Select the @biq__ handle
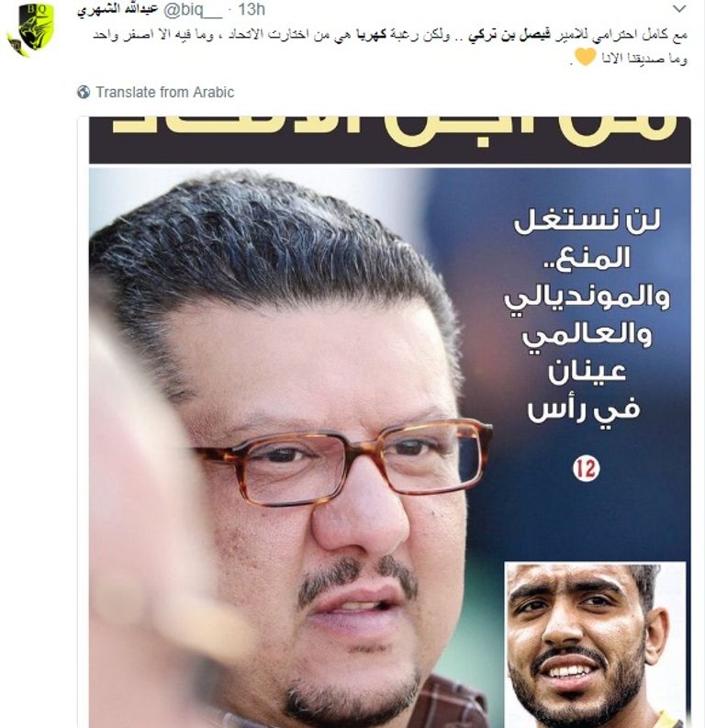 tap(193, 9)
